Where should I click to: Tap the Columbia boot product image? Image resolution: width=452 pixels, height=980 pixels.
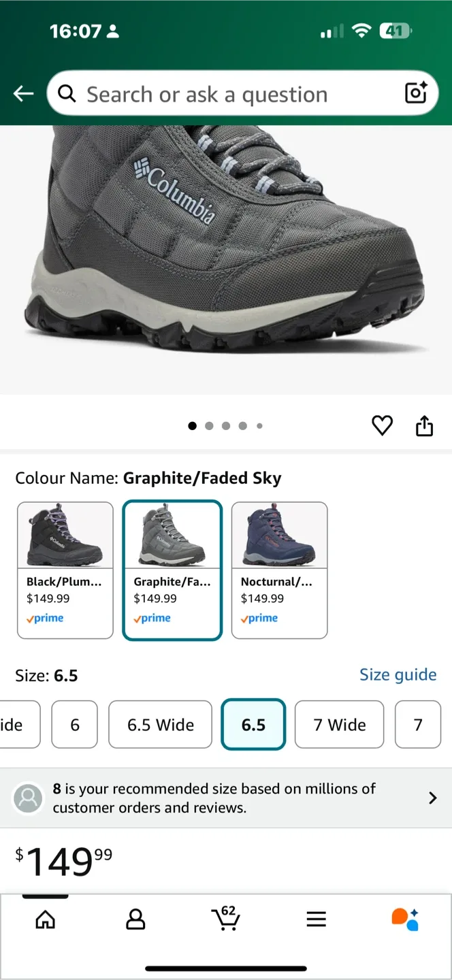click(x=225, y=259)
